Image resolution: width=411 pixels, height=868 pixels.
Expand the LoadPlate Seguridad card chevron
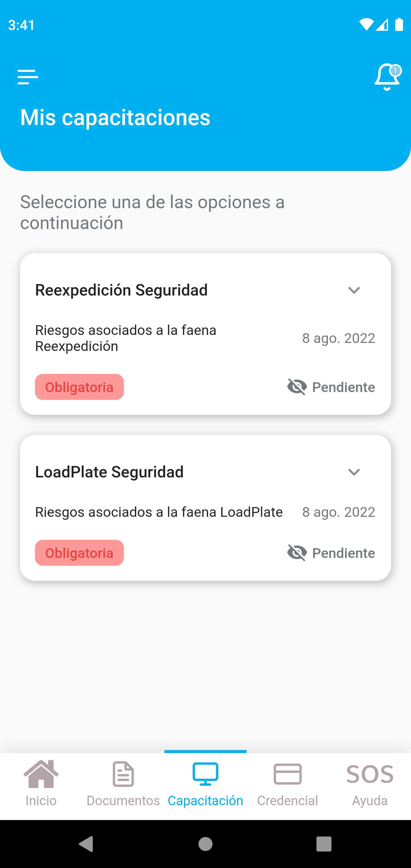tap(354, 472)
